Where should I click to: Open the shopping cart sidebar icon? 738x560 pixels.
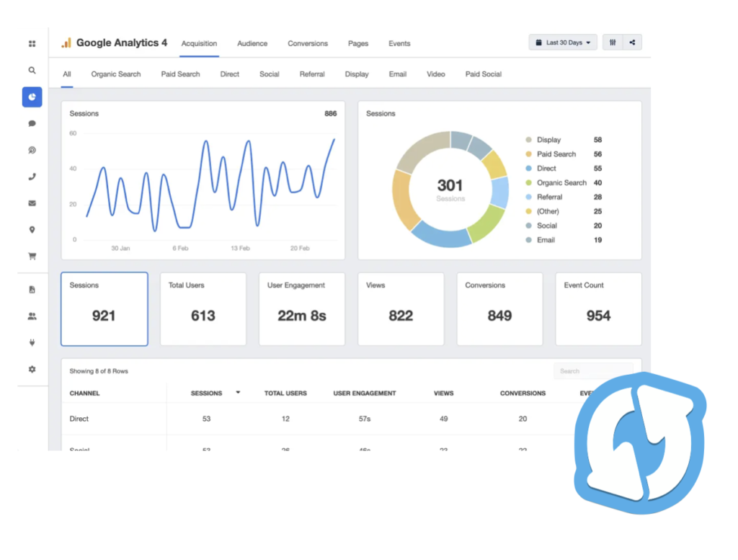click(32, 257)
